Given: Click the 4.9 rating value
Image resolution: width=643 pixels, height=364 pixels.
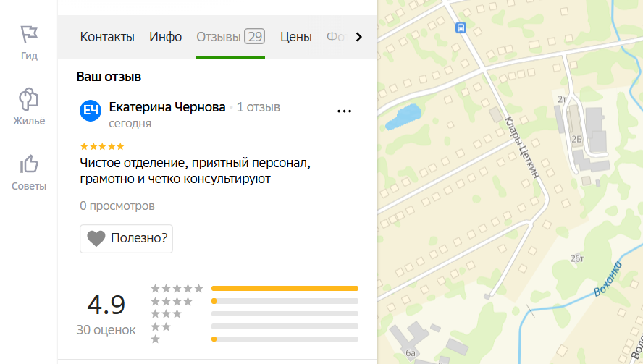Looking at the screenshot, I should (x=106, y=305).
